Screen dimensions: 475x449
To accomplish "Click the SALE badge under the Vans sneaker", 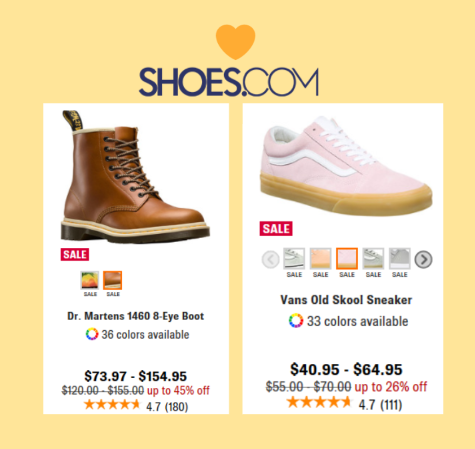I will [x=276, y=229].
